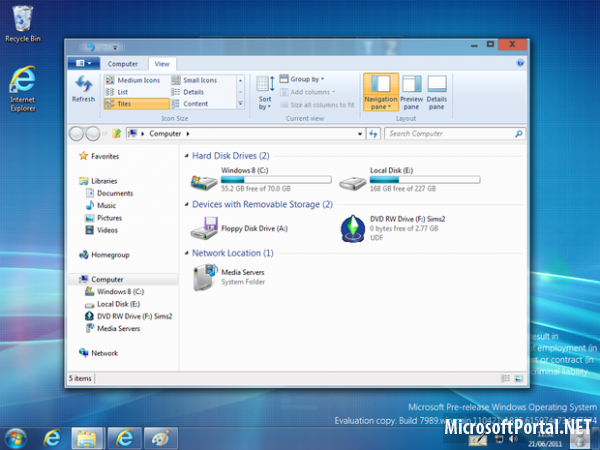Open the Computer ribbon tab
The image size is (600, 450).
122,64
